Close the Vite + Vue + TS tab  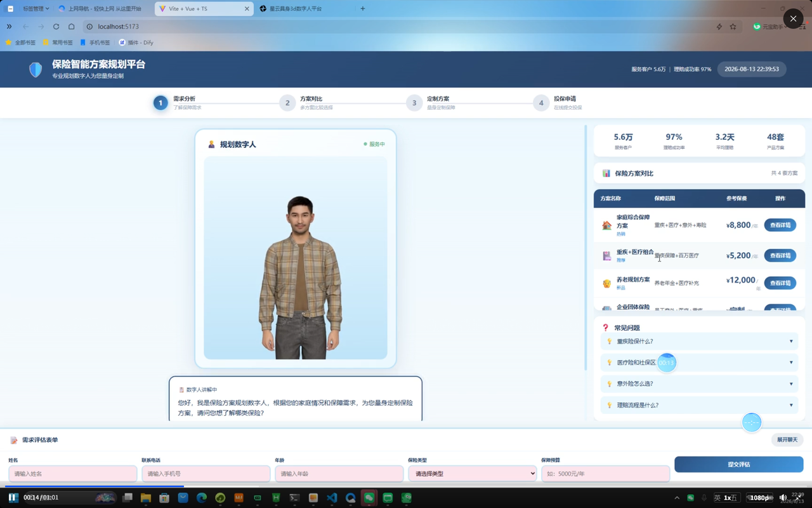[247, 9]
